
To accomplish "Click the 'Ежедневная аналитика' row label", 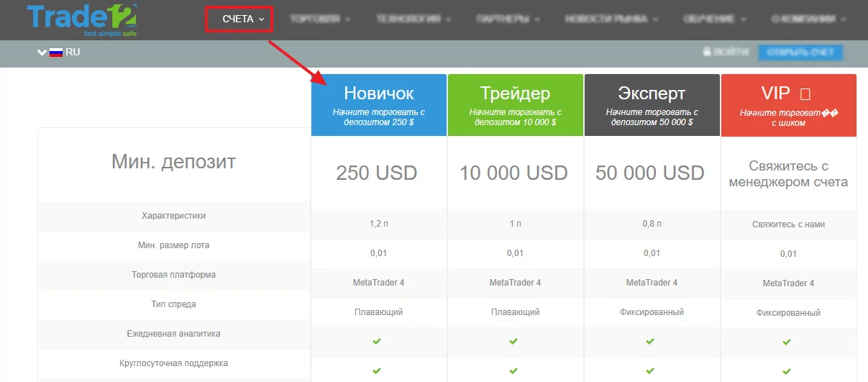I will (x=174, y=334).
